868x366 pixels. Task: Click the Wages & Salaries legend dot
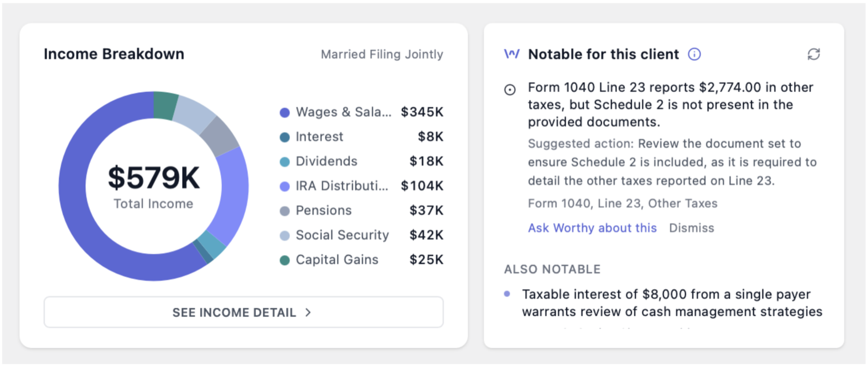coord(284,113)
